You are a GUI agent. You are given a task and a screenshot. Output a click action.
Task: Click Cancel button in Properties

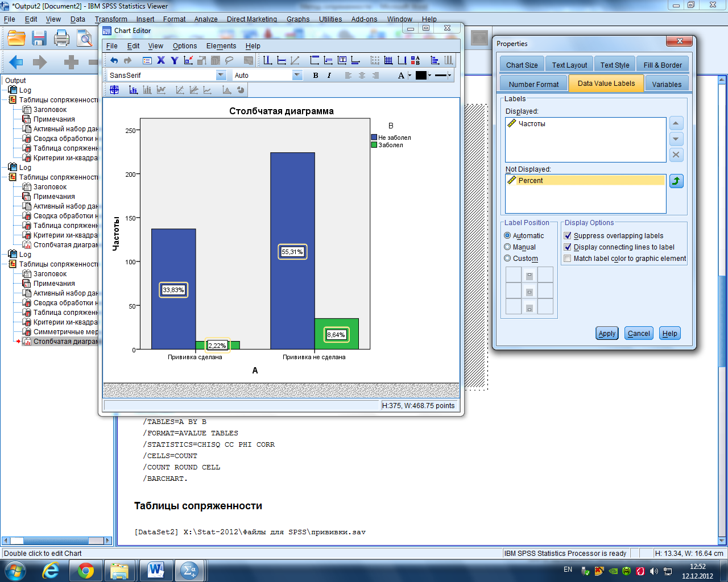[639, 334]
